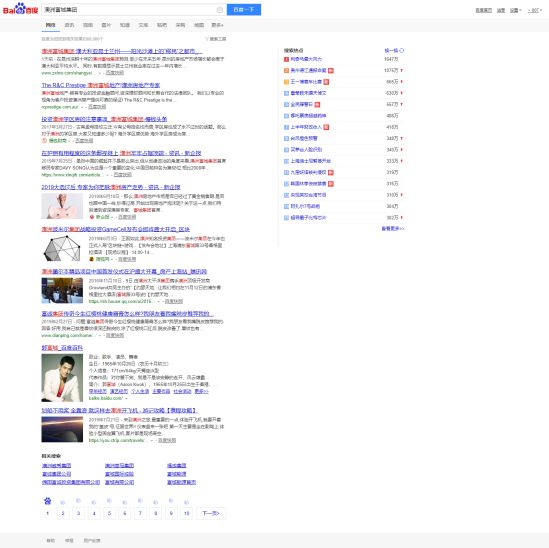Click the 百度一下 search button
Screen dimensions: 549x548
[244, 10]
